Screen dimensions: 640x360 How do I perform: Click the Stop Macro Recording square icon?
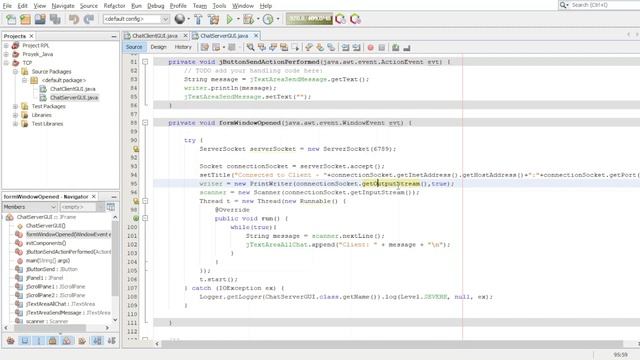[382, 48]
